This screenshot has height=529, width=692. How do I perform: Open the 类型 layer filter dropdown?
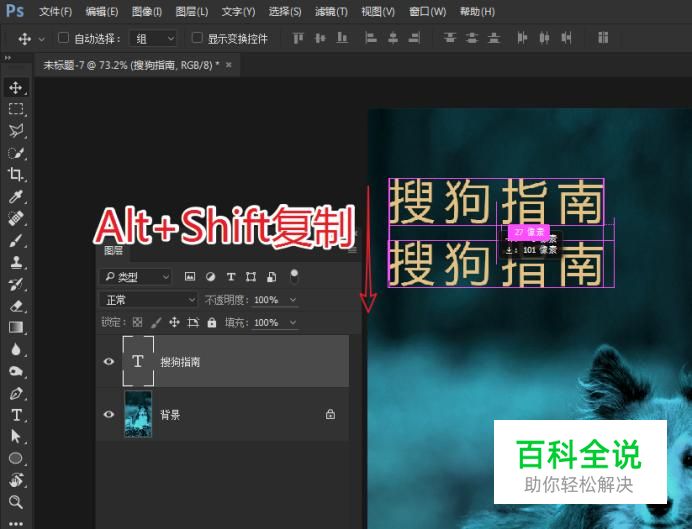point(135,277)
